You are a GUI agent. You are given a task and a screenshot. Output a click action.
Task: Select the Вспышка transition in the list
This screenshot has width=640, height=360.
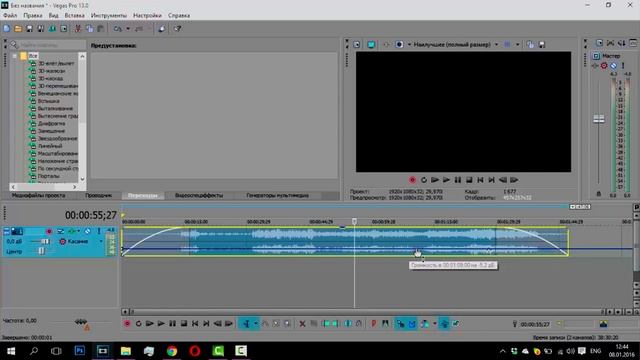49,101
